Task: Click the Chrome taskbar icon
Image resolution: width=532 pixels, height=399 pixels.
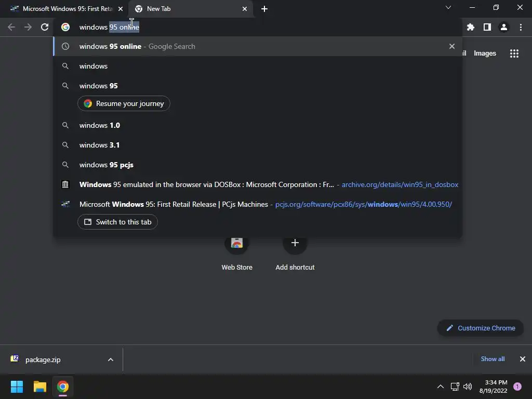Action: 63,387
